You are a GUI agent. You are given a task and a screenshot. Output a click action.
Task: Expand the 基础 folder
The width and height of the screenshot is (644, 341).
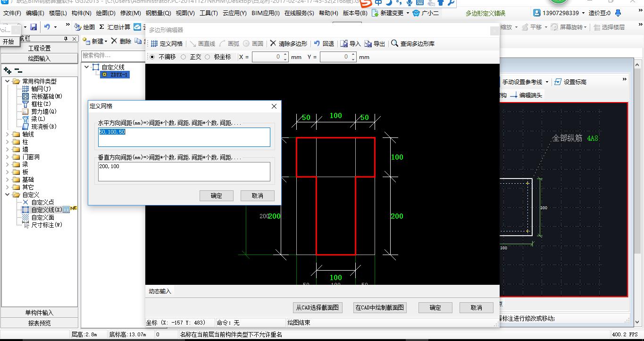(x=8, y=179)
